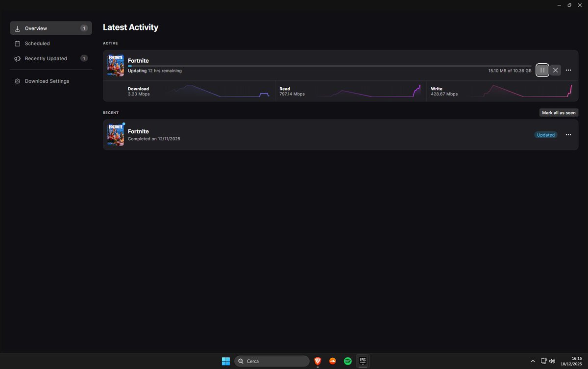
Task: Open more options for the completed Fortnite entry
Action: (568, 135)
